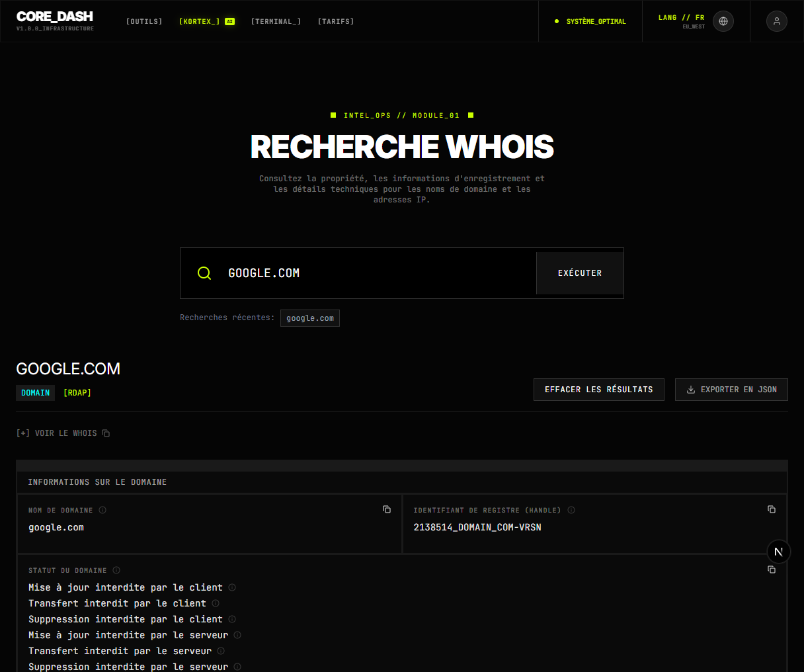
Task: Open the [TERMINAL_] menu item
Action: click(276, 21)
